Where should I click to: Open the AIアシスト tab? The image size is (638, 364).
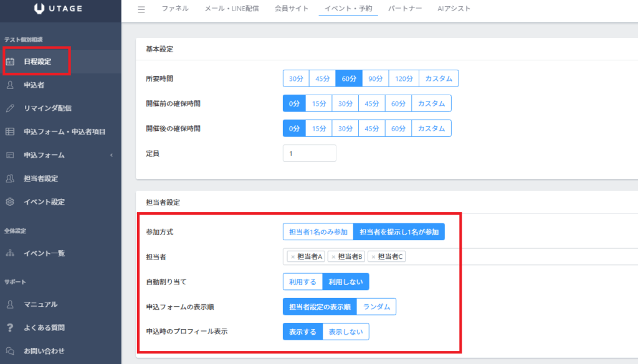tap(454, 9)
